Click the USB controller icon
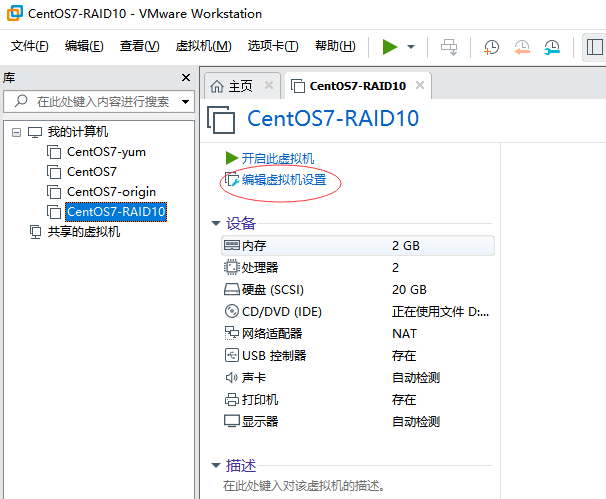The width and height of the screenshot is (606, 499). (232, 355)
